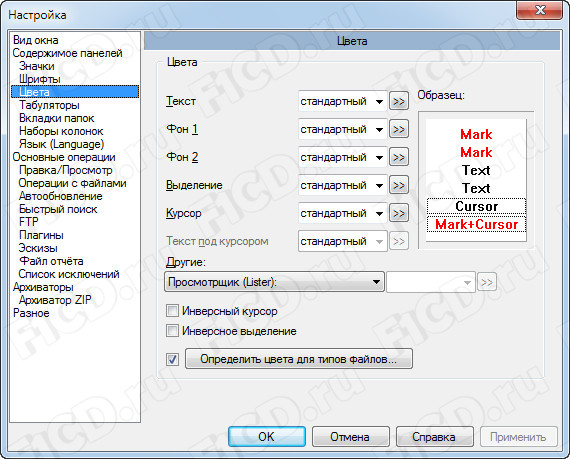
Task: Expand the Выделение color combo box
Action: coord(342,185)
